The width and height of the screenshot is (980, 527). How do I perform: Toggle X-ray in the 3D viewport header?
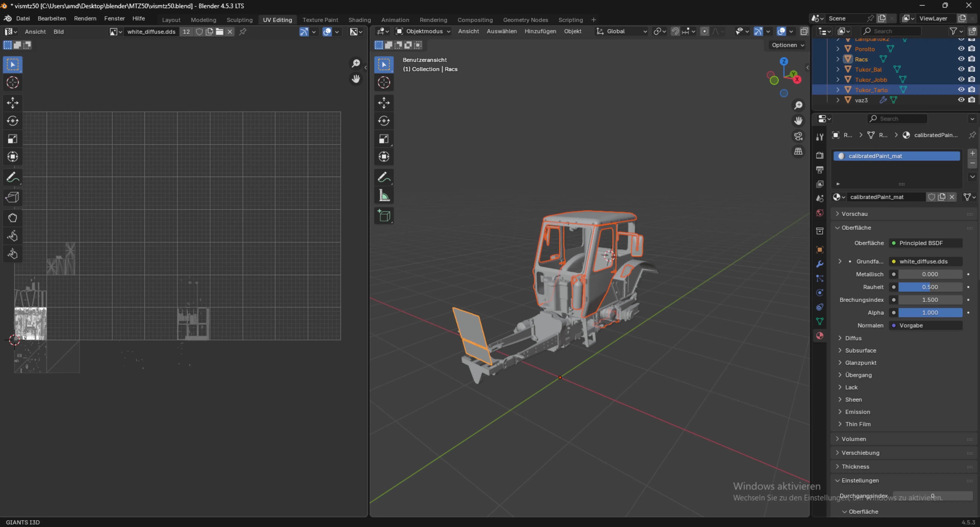(804, 31)
